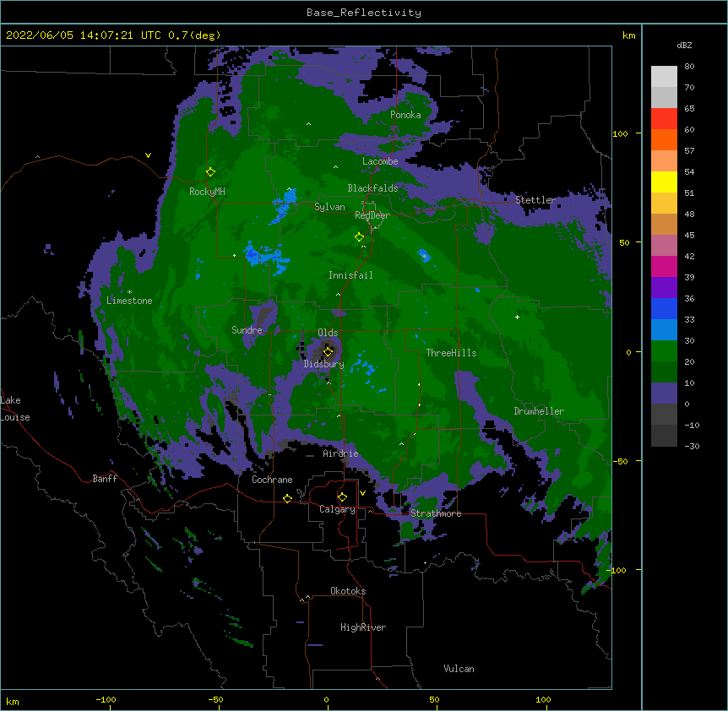This screenshot has height=711, width=728.
Task: Select the Blackfalds label on the map
Action: [x=372, y=188]
